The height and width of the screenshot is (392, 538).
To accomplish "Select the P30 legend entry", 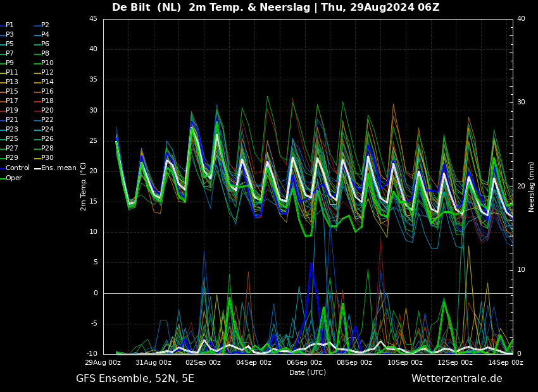I will [x=47, y=157].
